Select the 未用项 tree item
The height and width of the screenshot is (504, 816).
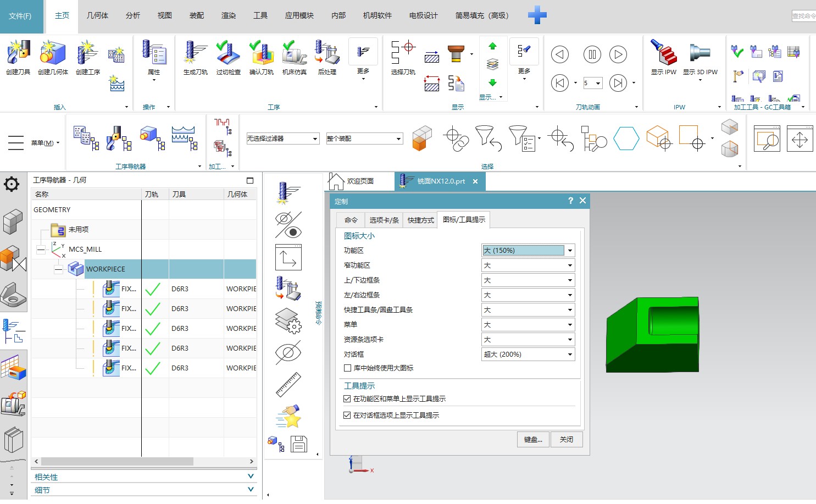pos(79,230)
